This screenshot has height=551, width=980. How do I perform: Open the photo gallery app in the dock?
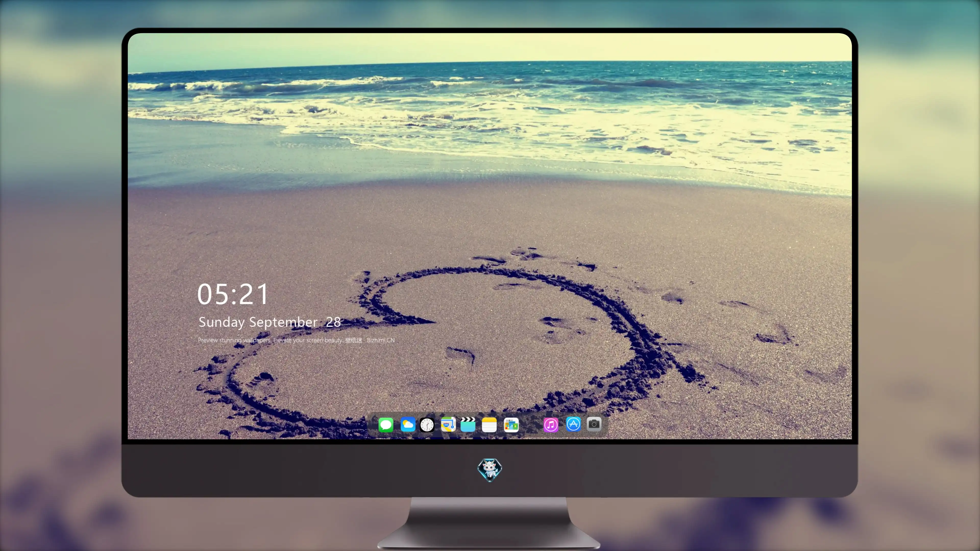511,425
